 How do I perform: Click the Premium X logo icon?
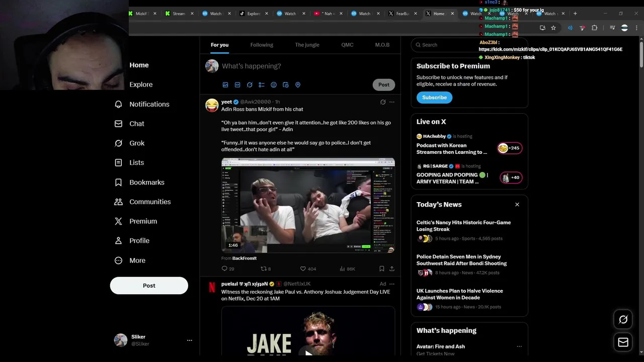pyautogui.click(x=118, y=221)
